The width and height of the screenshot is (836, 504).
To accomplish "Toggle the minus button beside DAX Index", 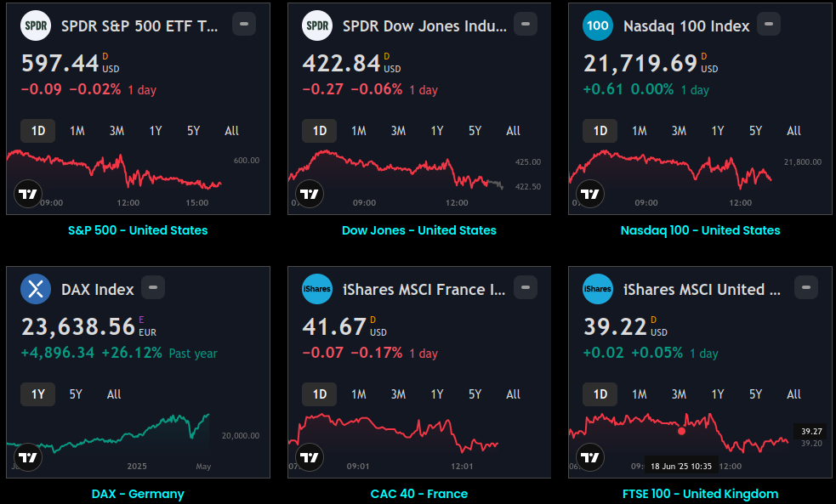I will 153,287.
